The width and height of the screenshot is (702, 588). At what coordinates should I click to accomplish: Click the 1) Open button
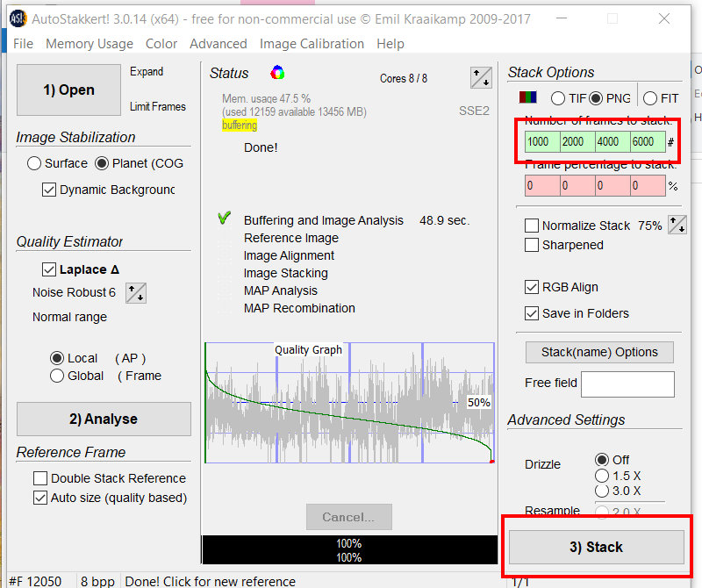69,90
